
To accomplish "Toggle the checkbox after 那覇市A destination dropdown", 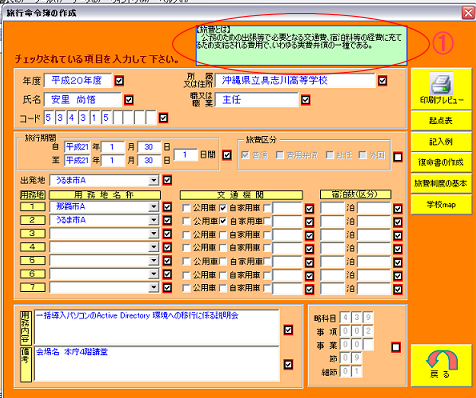I will [x=167, y=207].
